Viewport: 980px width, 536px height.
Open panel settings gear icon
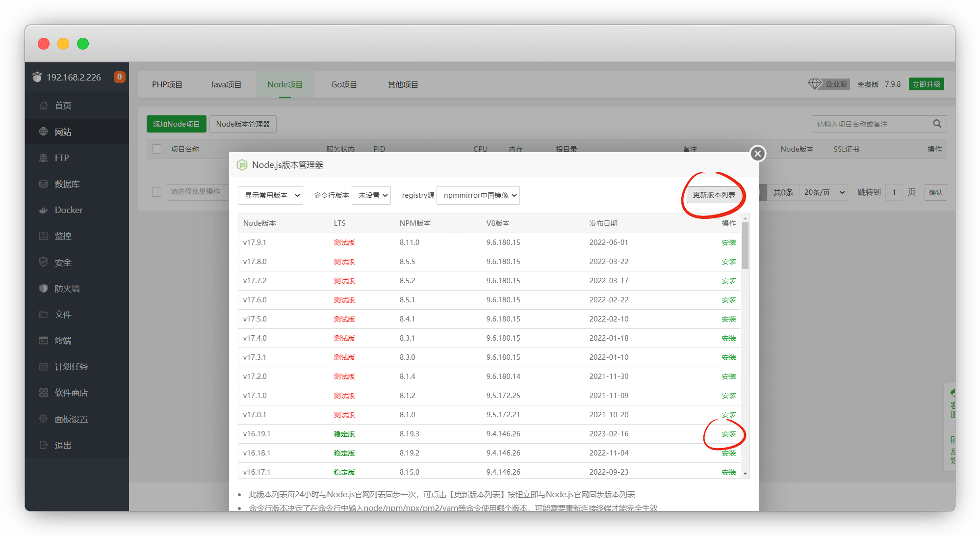pyautogui.click(x=44, y=419)
